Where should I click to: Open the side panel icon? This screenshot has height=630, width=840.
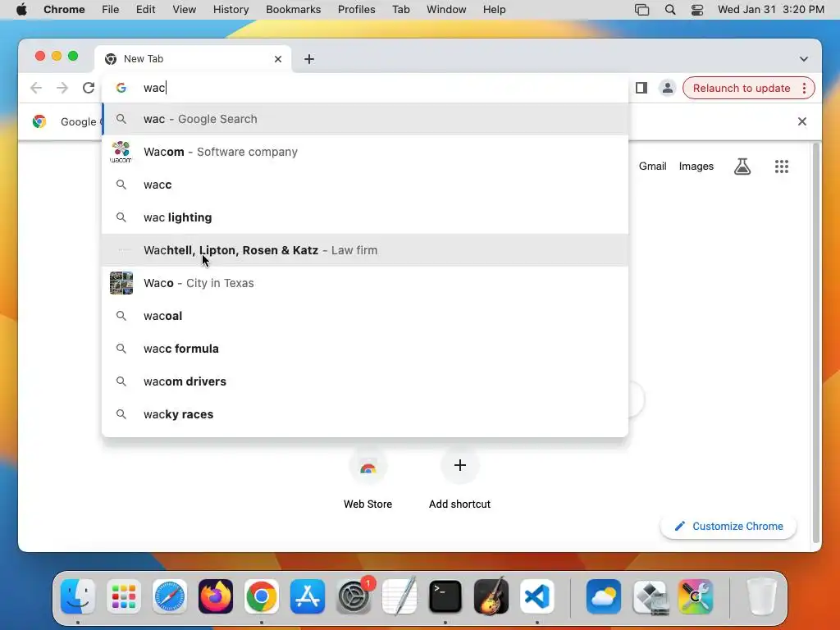[641, 88]
